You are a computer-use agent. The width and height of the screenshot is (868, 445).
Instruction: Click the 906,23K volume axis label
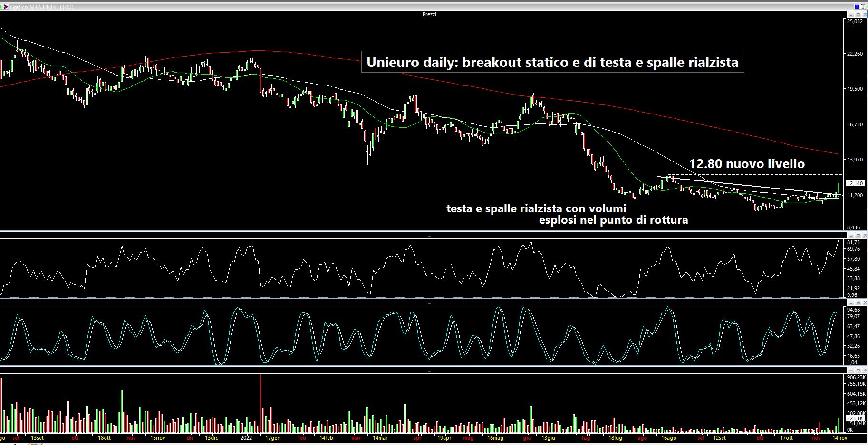(856, 377)
